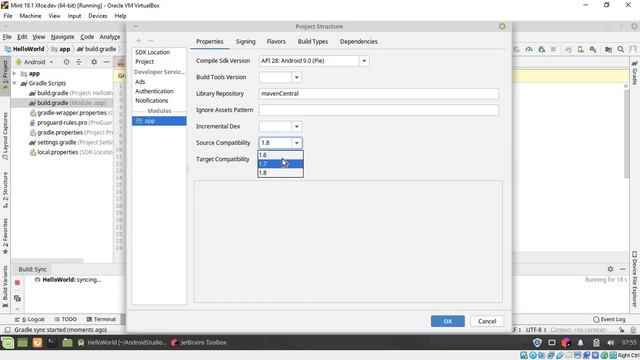Switch to the Signing tab

coord(245,42)
